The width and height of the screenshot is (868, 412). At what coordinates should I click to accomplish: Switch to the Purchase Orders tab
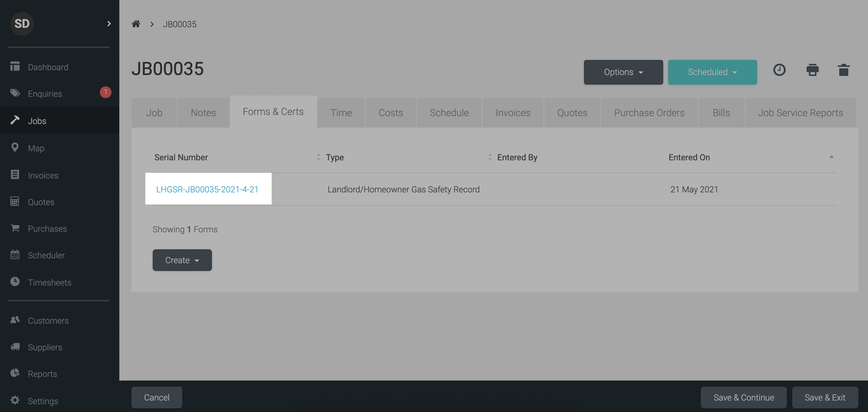click(x=649, y=113)
